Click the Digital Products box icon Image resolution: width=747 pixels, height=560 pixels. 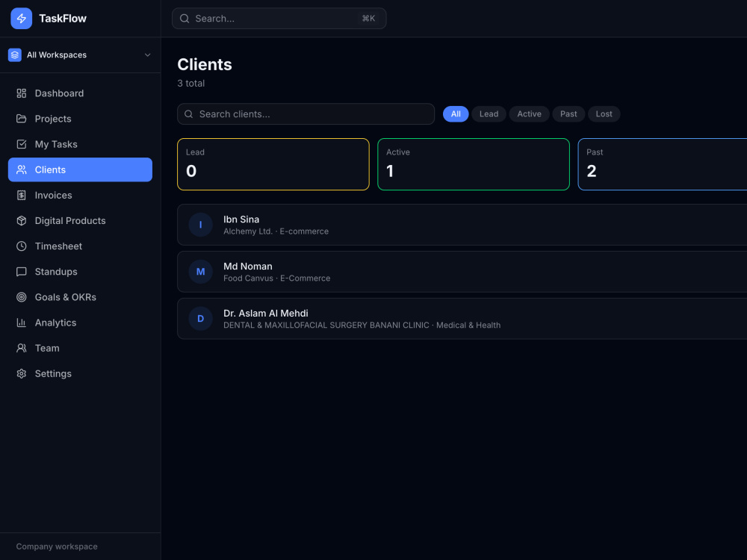tap(22, 220)
